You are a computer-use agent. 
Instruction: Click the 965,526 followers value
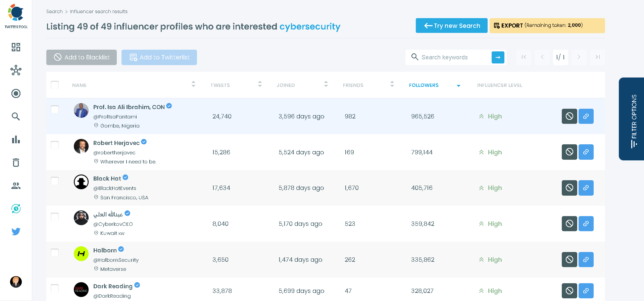coord(423,116)
